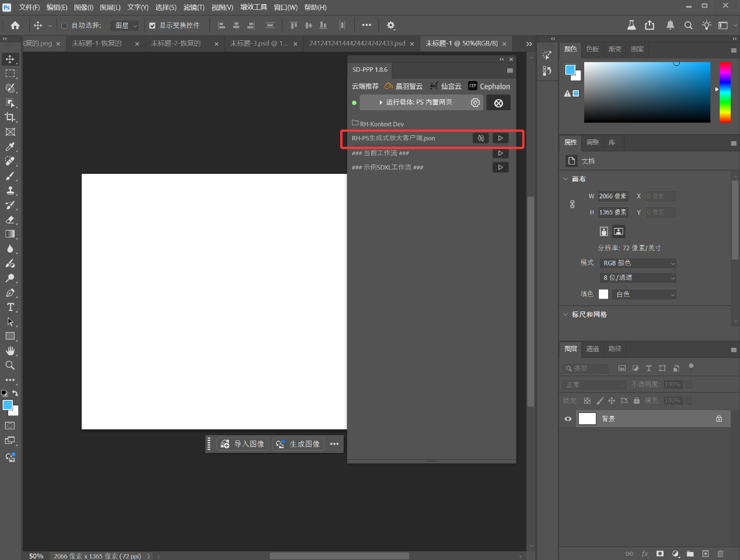Select the Horizontal Type tool

coord(10,307)
